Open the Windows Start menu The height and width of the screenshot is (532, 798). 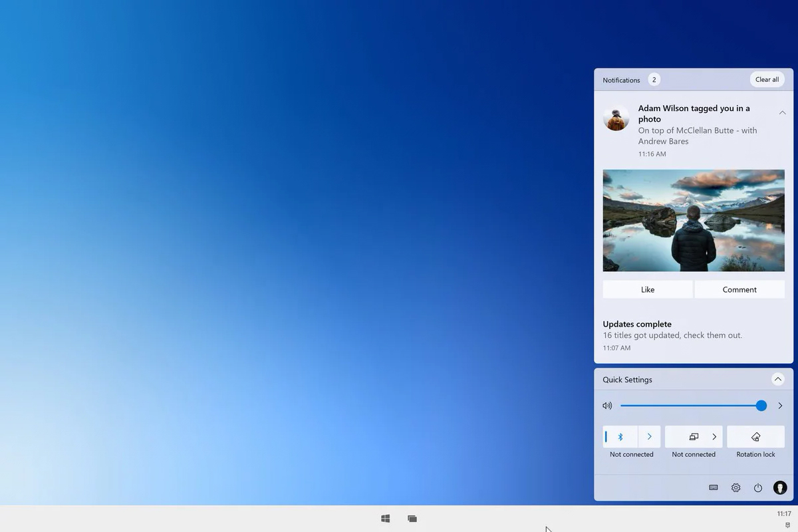[385, 519]
